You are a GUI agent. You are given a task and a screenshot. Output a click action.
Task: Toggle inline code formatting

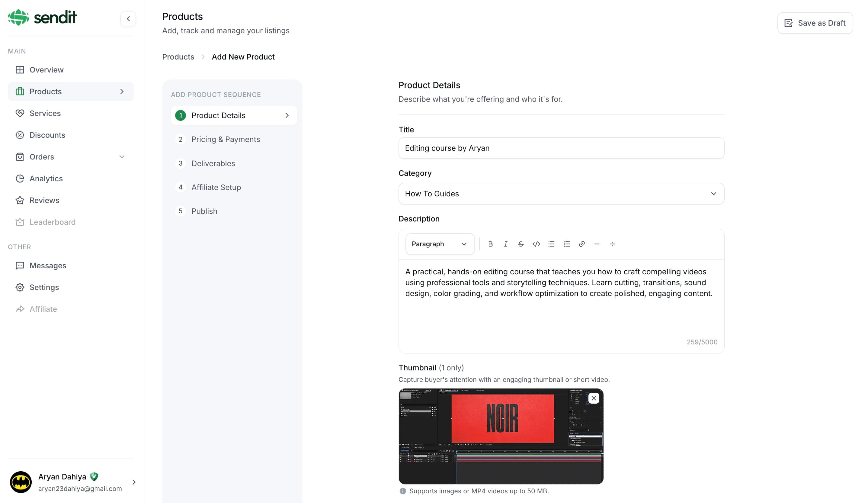pos(536,244)
